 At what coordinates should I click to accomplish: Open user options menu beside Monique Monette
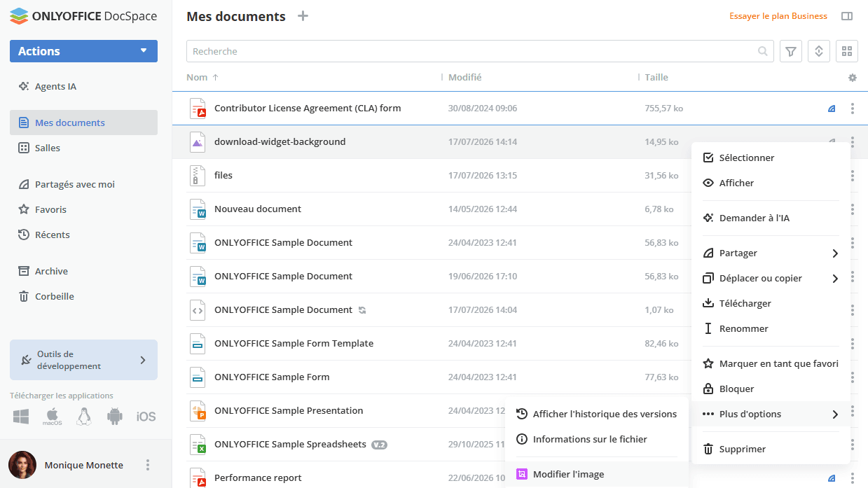148,465
